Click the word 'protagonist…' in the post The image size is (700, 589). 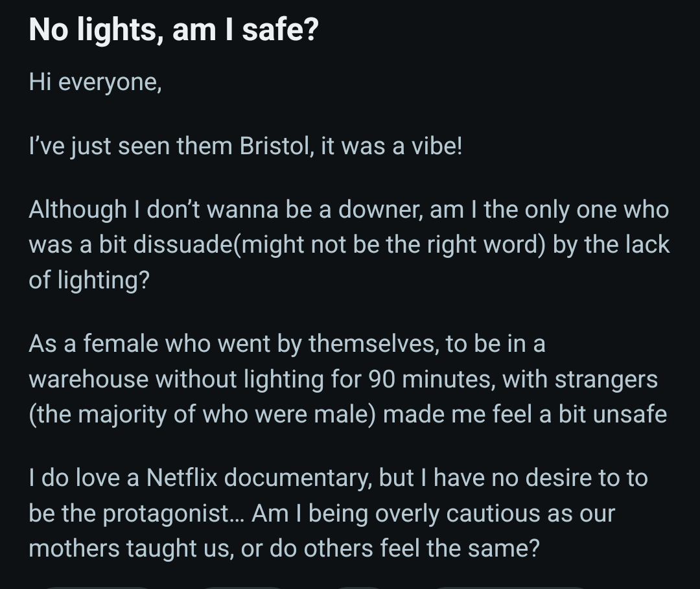pos(175,514)
